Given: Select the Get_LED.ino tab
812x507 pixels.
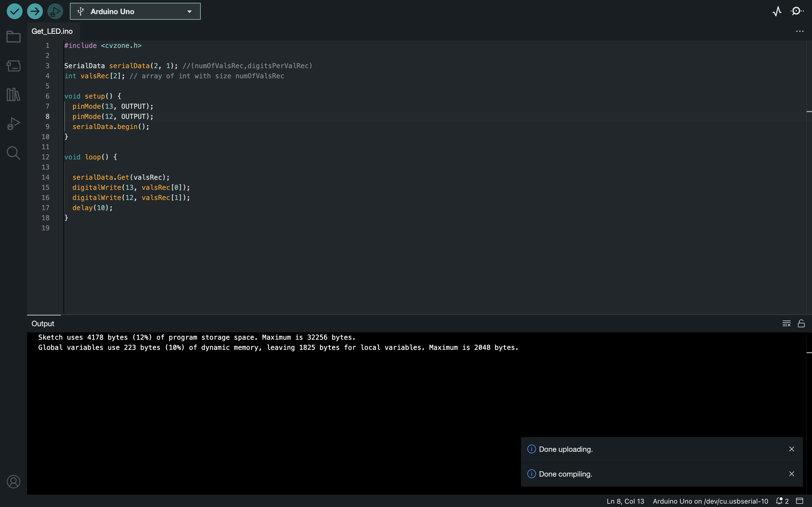Looking at the screenshot, I should [x=52, y=31].
